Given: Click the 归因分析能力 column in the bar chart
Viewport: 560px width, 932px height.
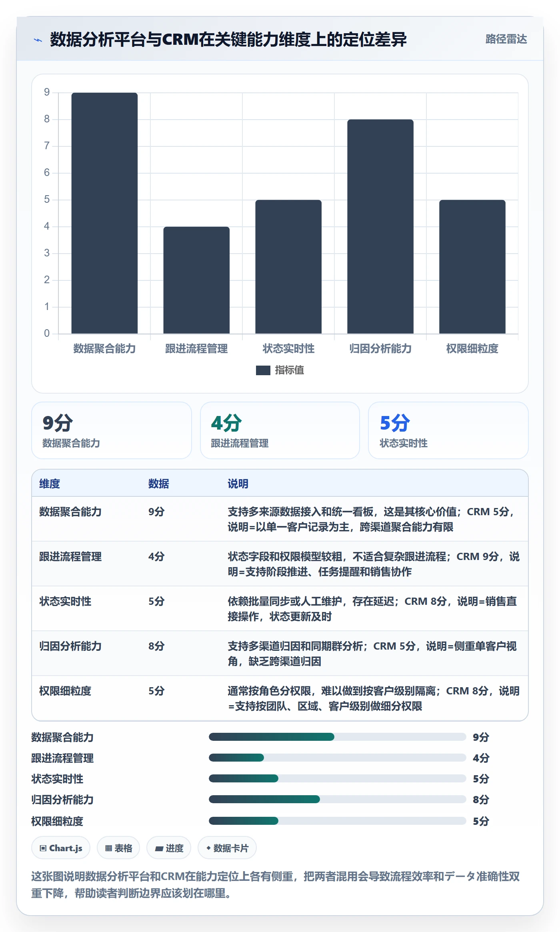Looking at the screenshot, I should [x=380, y=226].
